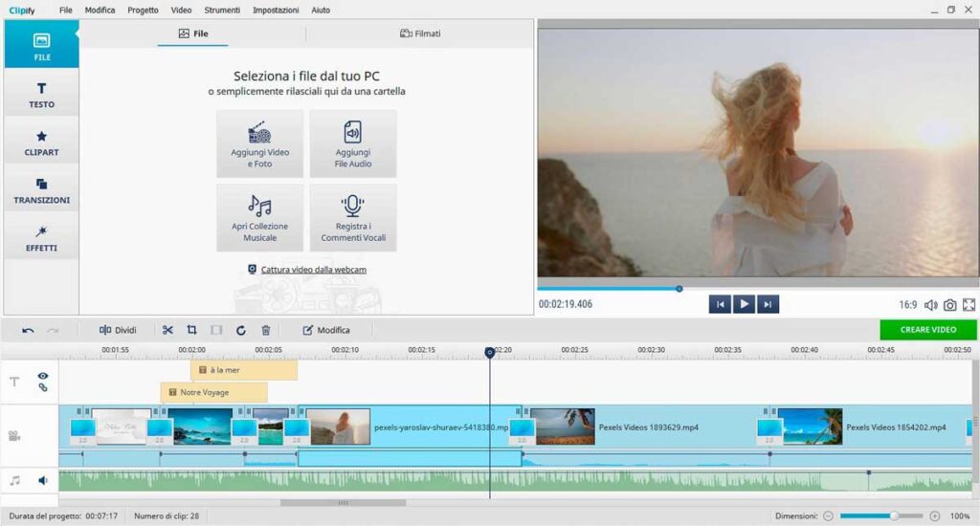
Task: Click the Modifica edit button
Action: coord(326,330)
